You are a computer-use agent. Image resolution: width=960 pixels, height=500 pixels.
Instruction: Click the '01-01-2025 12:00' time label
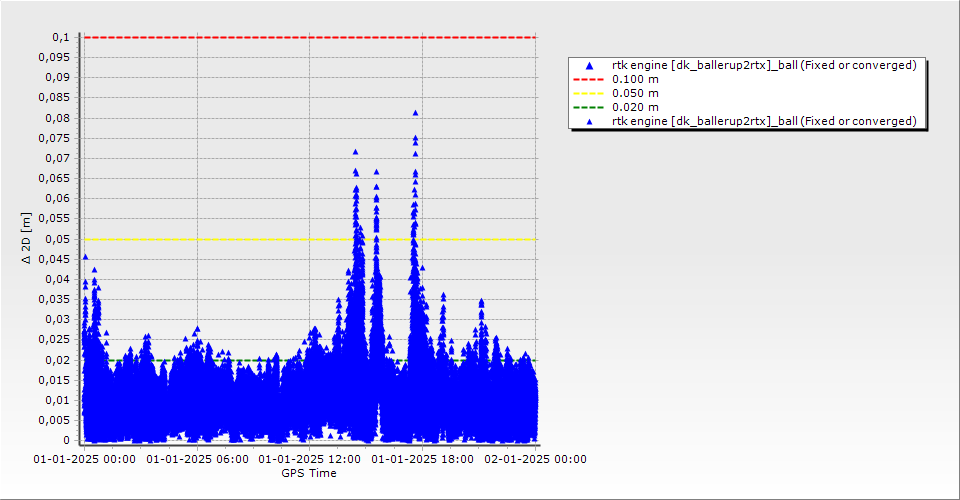(x=309, y=459)
